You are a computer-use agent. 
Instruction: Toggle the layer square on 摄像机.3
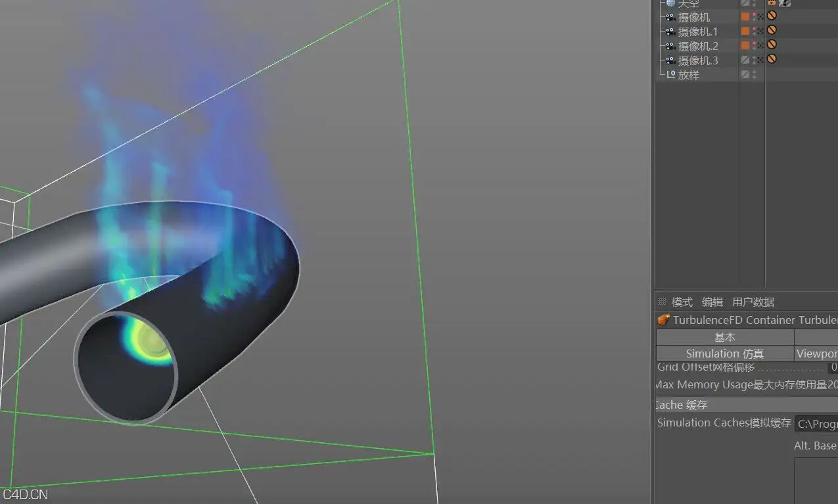point(745,60)
